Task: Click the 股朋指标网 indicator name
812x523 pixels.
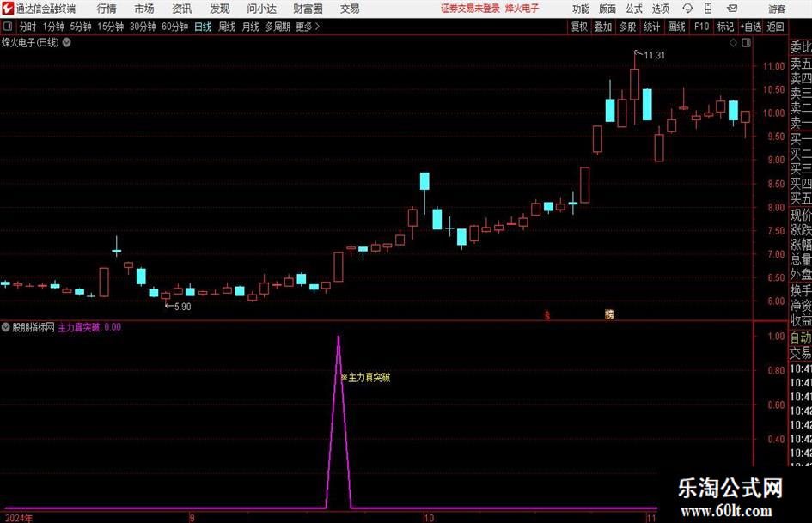Action: tap(34, 327)
